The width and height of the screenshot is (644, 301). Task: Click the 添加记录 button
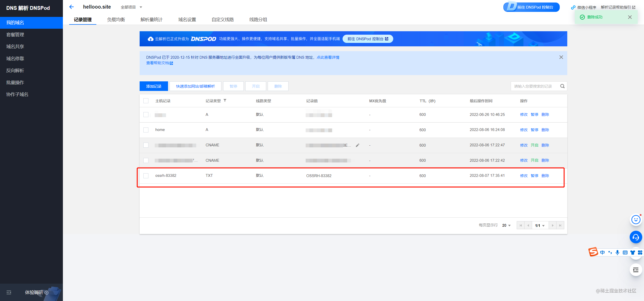pyautogui.click(x=154, y=86)
